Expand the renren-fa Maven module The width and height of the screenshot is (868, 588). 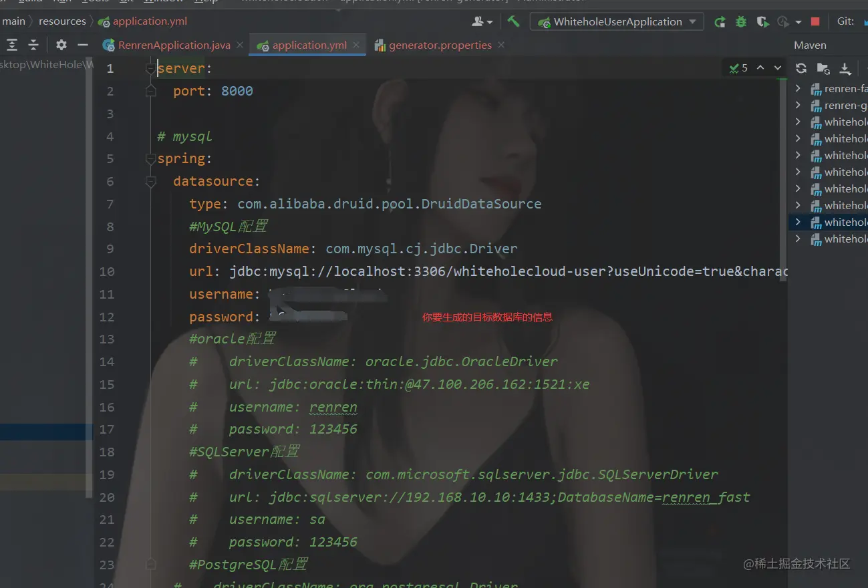click(x=797, y=88)
